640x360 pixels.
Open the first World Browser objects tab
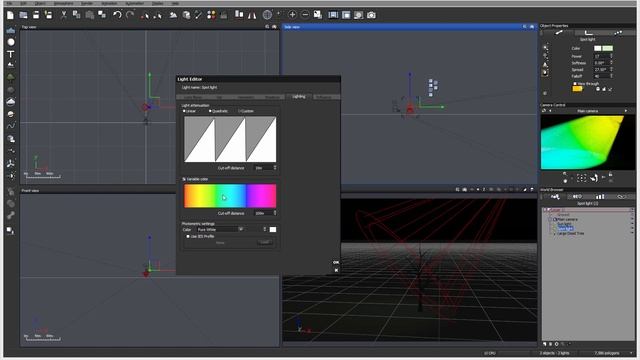point(555,197)
